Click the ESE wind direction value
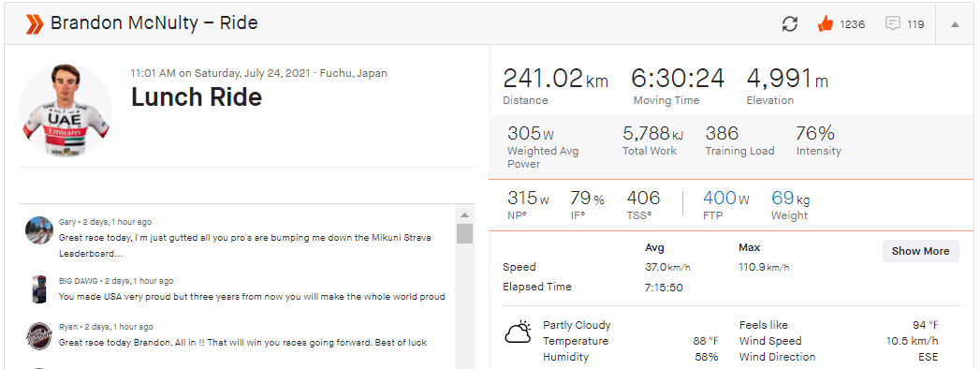 coord(929,357)
